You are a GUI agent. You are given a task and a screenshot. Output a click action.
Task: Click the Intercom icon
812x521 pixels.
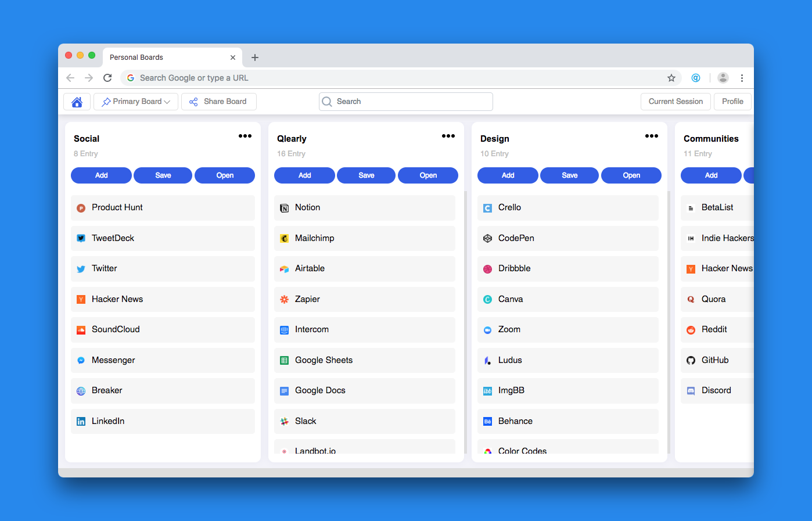(x=285, y=330)
